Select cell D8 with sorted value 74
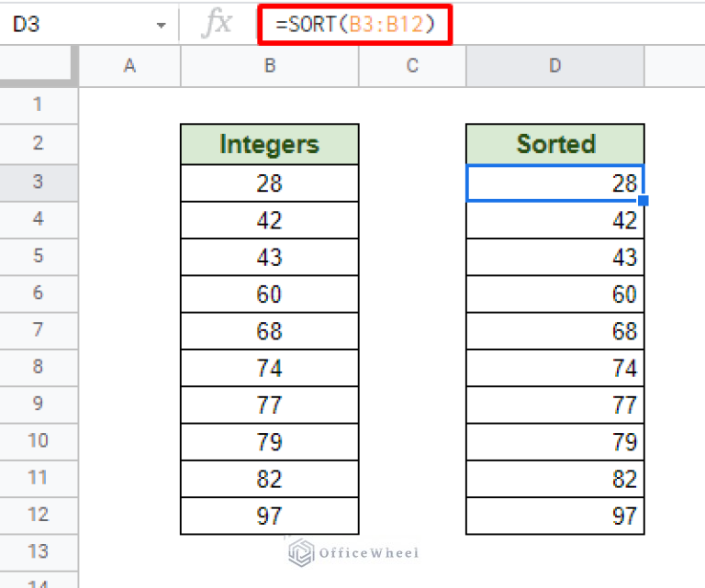Image resolution: width=705 pixels, height=588 pixels. coord(555,368)
